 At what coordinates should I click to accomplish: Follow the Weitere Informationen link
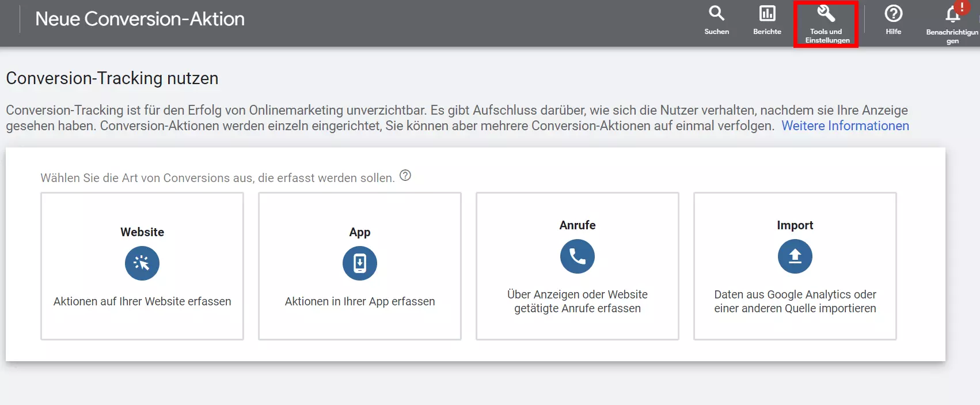pos(845,126)
